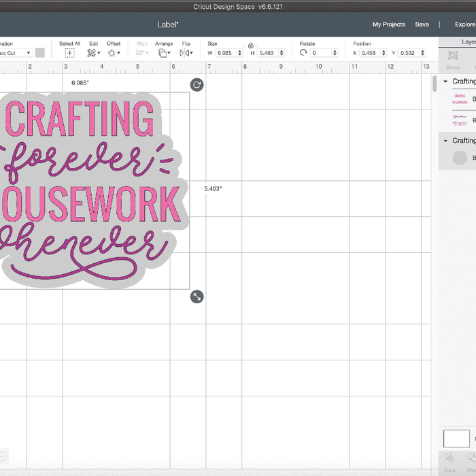Screen dimensions: 476x476
Task: Open the Edit tool icon
Action: click(91, 53)
